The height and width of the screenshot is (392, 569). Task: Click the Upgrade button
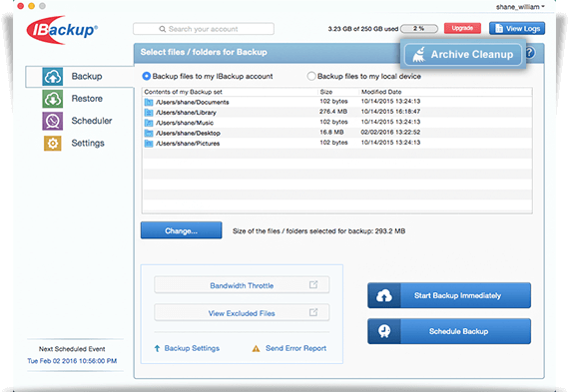coord(462,28)
